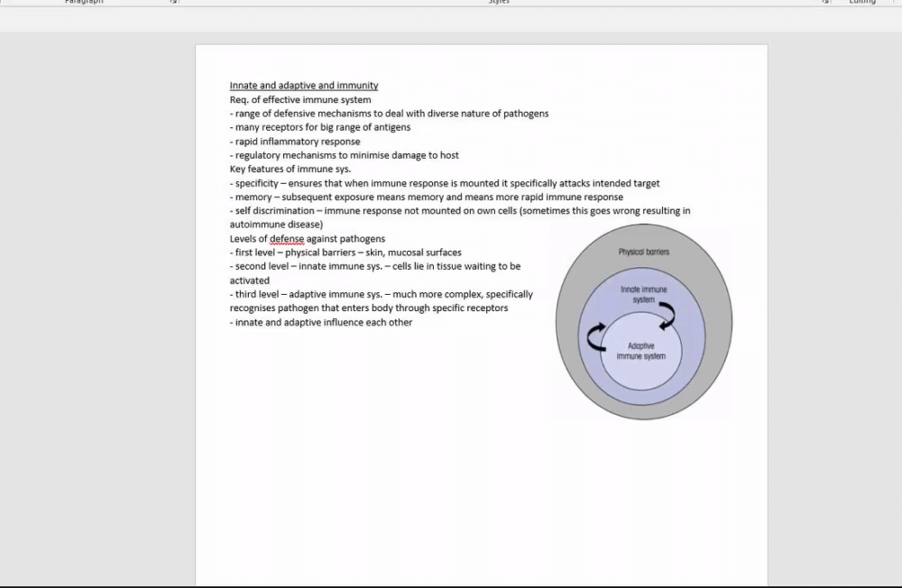Click the line starting with "specificity"

(x=445, y=184)
